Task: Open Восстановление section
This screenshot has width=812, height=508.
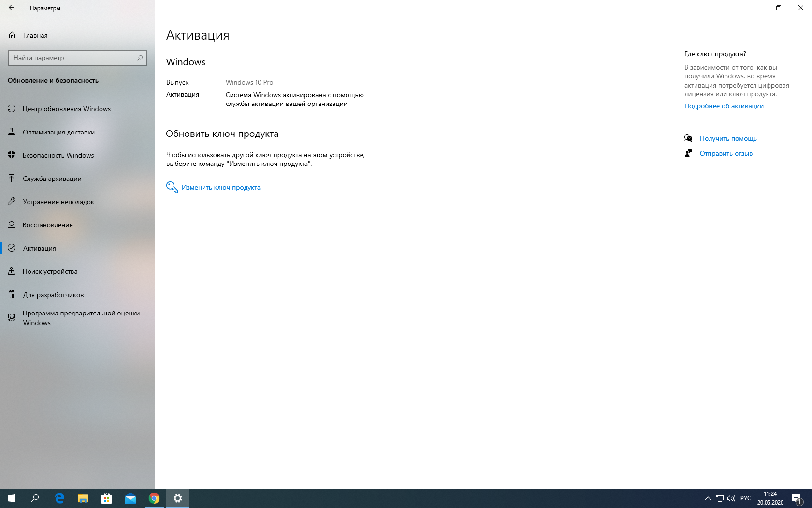Action: click(x=77, y=225)
